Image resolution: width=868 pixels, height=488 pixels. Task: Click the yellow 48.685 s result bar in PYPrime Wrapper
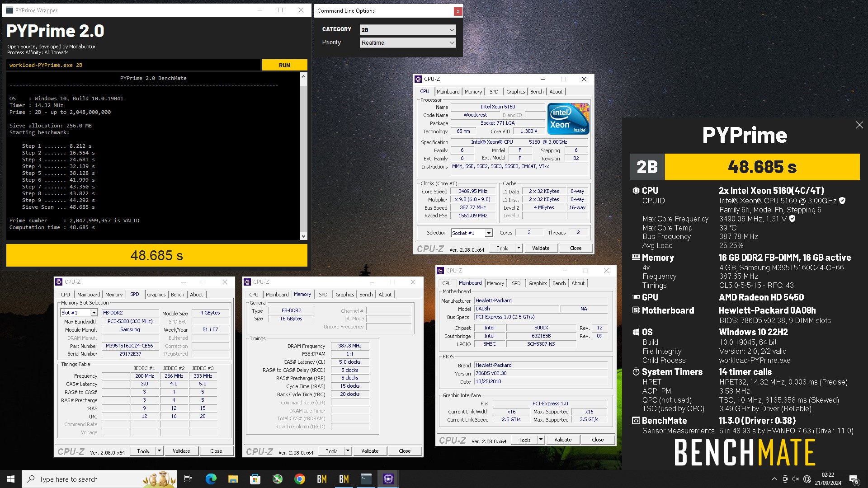[157, 255]
